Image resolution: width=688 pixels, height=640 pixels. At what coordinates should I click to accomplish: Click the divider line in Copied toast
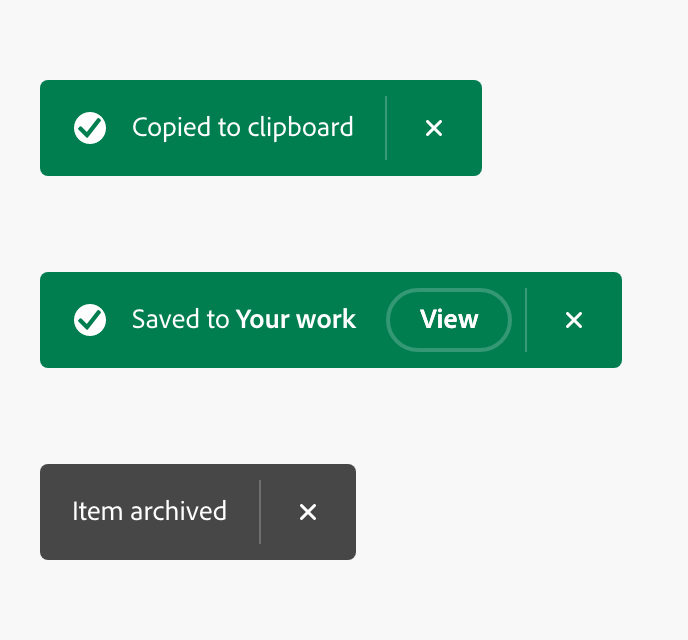[386, 128]
